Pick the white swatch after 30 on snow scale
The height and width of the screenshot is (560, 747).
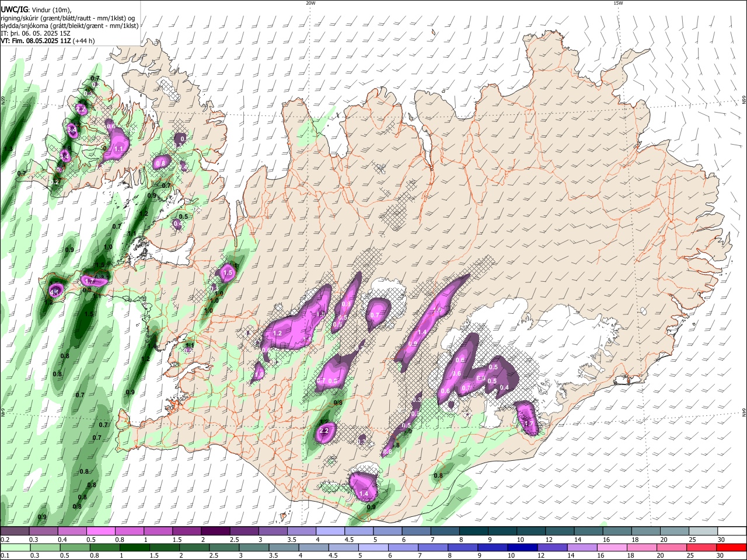click(732, 531)
